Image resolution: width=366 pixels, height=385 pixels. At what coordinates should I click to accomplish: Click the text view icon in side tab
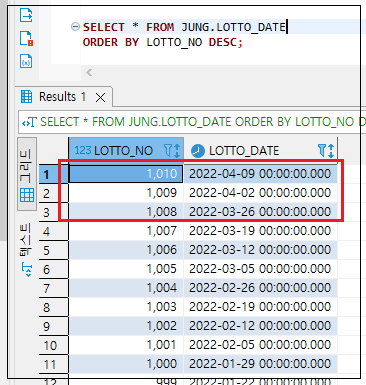click(x=27, y=269)
